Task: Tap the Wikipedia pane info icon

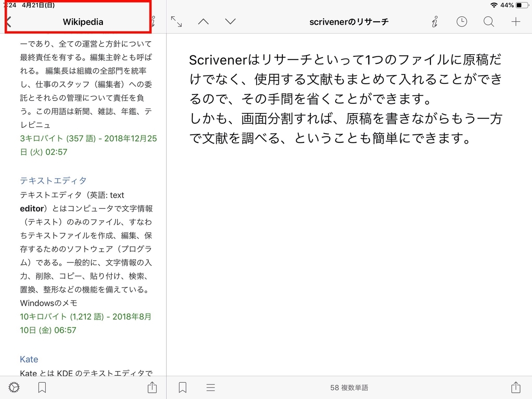Action: 153,21
